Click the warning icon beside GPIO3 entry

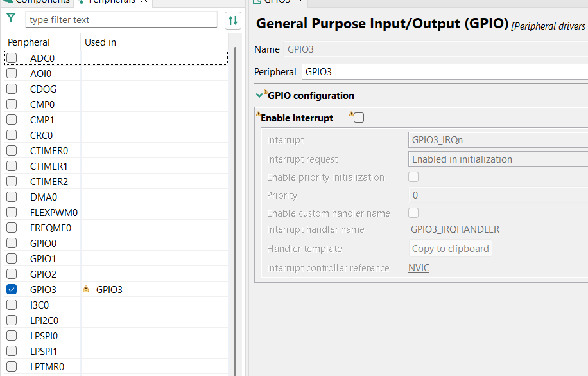86,290
